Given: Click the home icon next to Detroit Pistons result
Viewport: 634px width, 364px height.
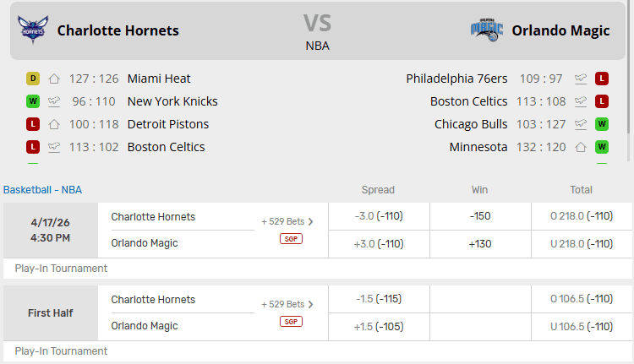Looking at the screenshot, I should coord(54,124).
